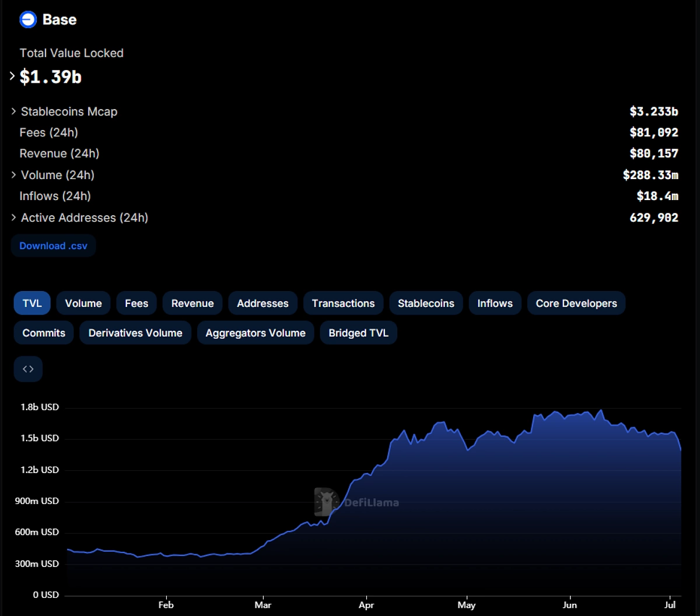Click the $288.33m volume value
This screenshot has width=700, height=616.
[650, 175]
